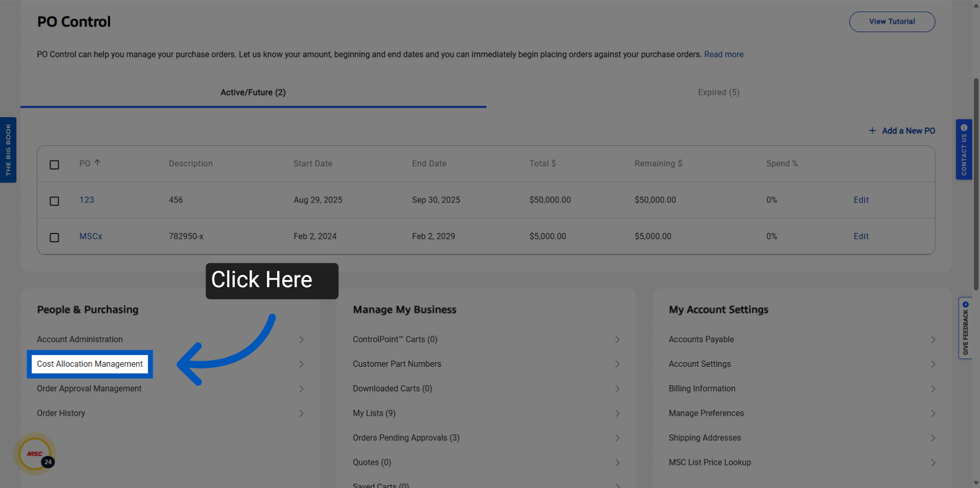Click Add a New PO
The height and width of the screenshot is (488, 980).
coord(902,131)
